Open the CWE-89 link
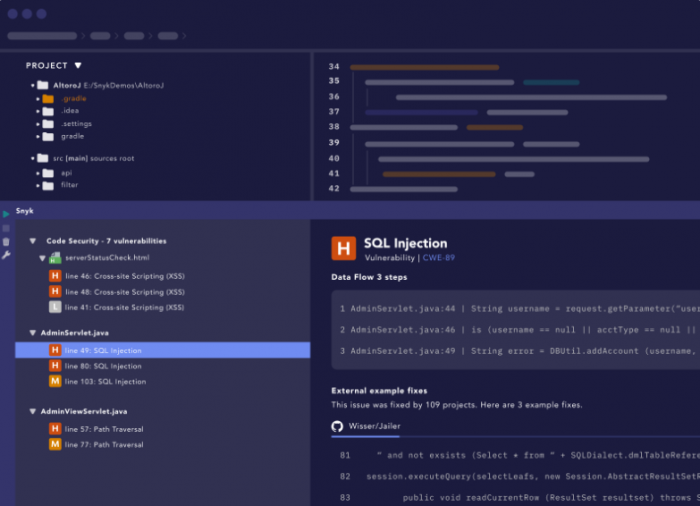Screen dimensions: 700x506 pyautogui.click(x=438, y=258)
